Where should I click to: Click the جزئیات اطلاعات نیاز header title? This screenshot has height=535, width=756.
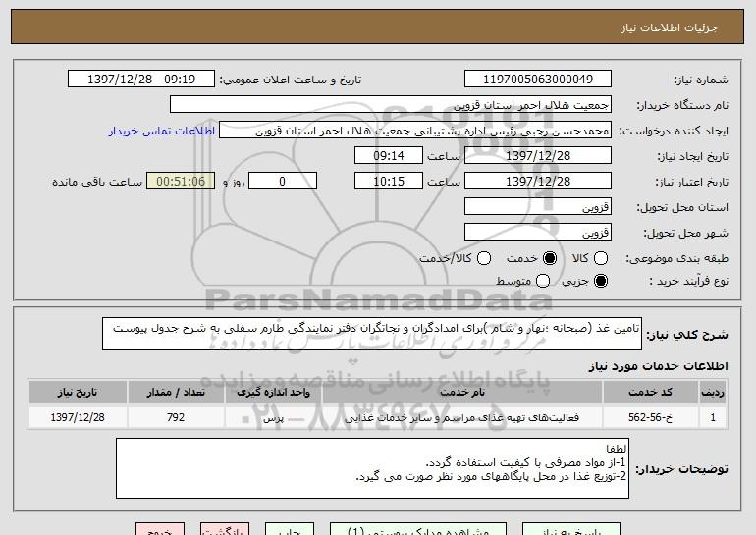click(x=669, y=27)
